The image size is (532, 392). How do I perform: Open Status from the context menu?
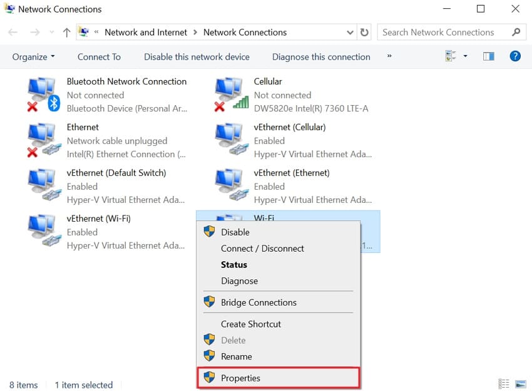[x=278, y=265]
